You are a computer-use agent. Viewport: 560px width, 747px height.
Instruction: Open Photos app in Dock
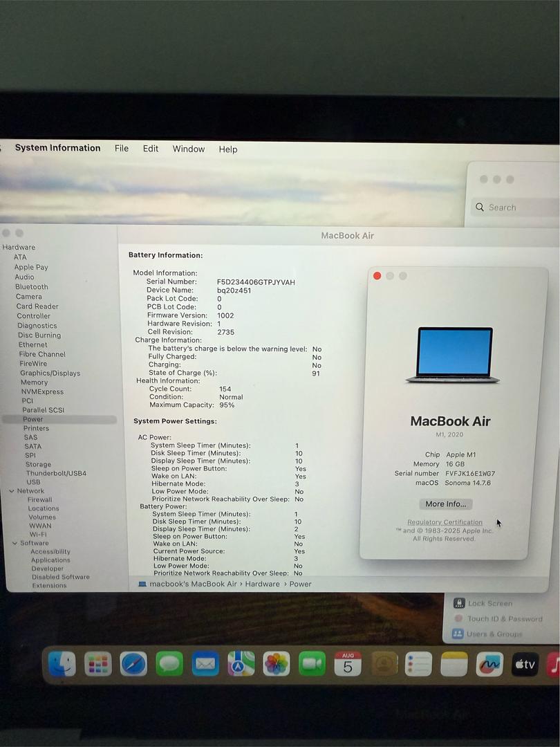click(x=277, y=663)
